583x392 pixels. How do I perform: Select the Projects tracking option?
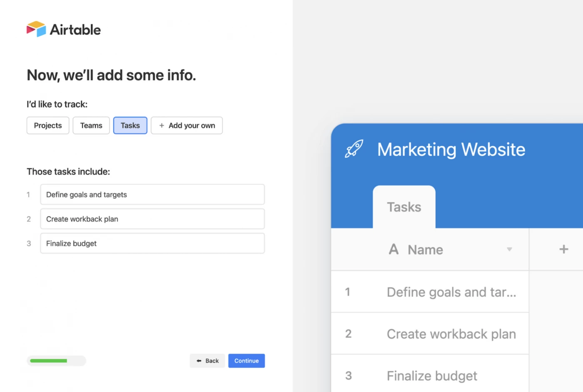(48, 125)
